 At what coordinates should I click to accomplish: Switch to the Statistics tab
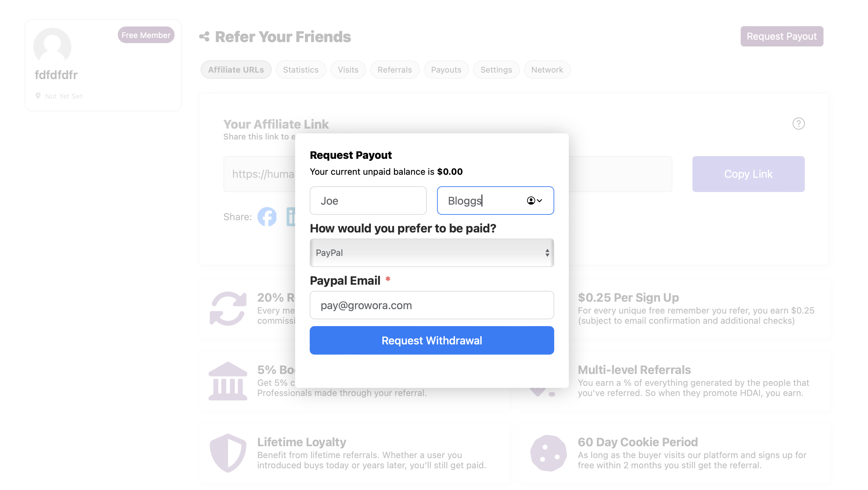tap(301, 70)
